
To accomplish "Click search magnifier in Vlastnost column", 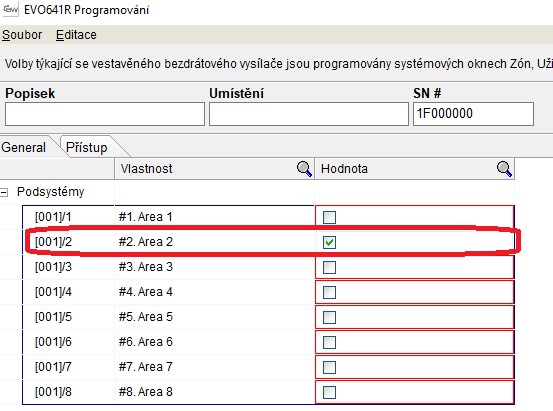I will (304, 169).
